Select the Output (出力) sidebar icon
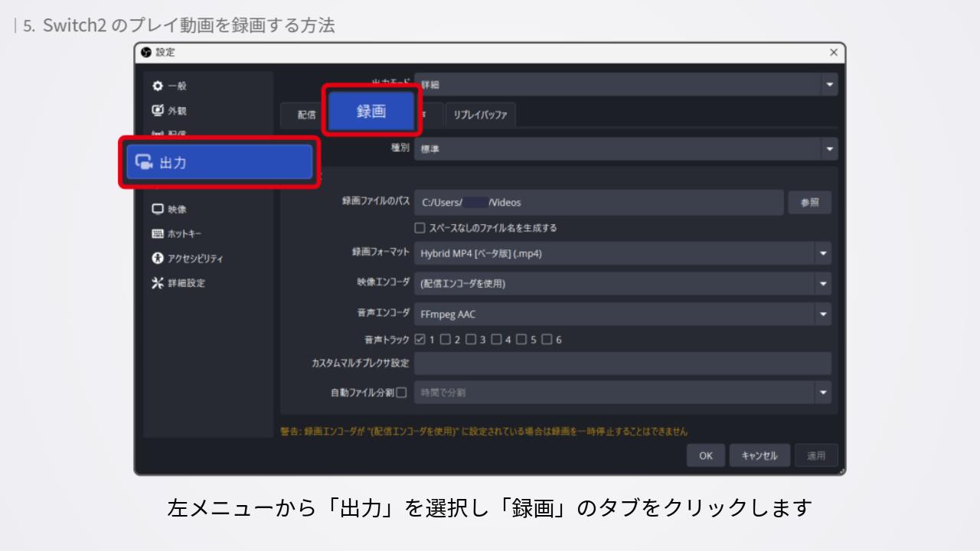The height and width of the screenshot is (551, 980). point(144,162)
